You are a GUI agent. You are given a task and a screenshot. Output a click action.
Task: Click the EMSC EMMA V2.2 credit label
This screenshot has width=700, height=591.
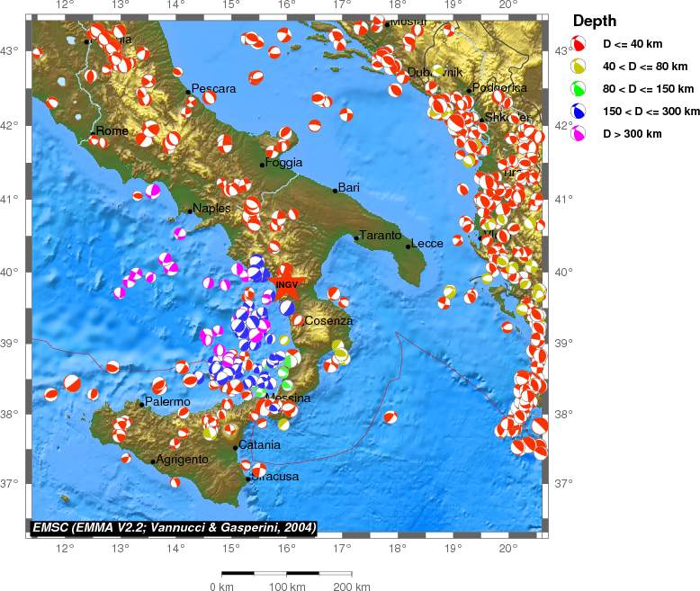173,527
